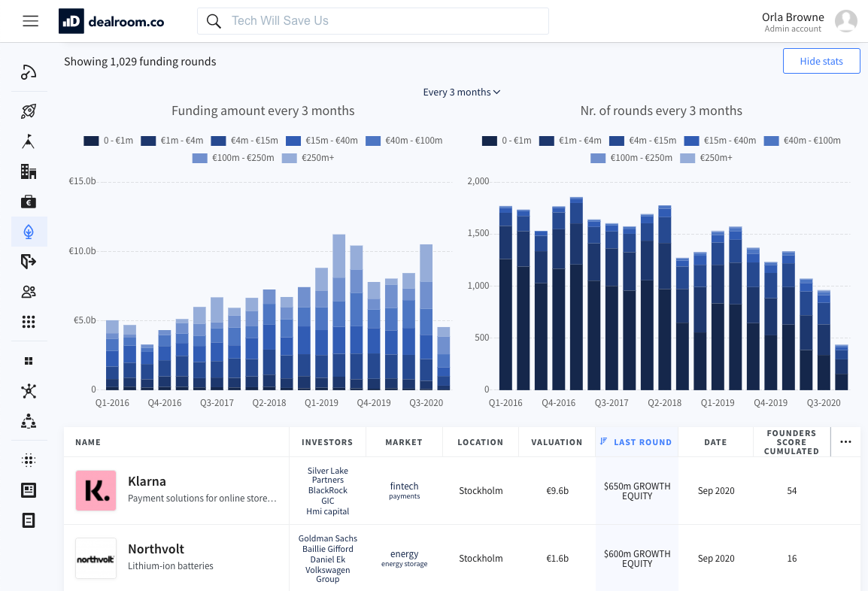Image resolution: width=868 pixels, height=591 pixels.
Task: Open the exit arrow sidebar icon
Action: (x=29, y=261)
